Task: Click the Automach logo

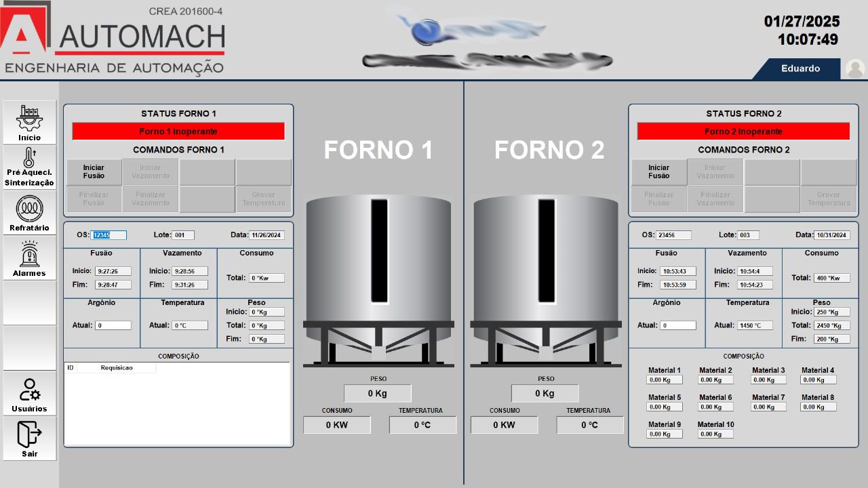Action: pyautogui.click(x=114, y=38)
